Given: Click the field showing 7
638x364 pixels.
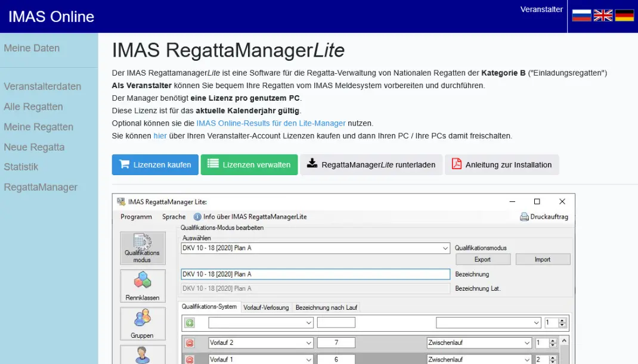Looking at the screenshot, I should point(336,343).
